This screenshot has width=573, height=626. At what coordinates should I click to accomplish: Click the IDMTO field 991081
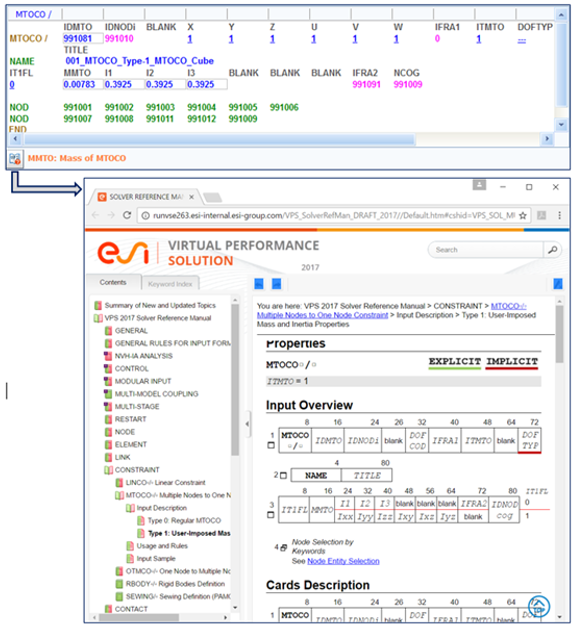(x=83, y=39)
